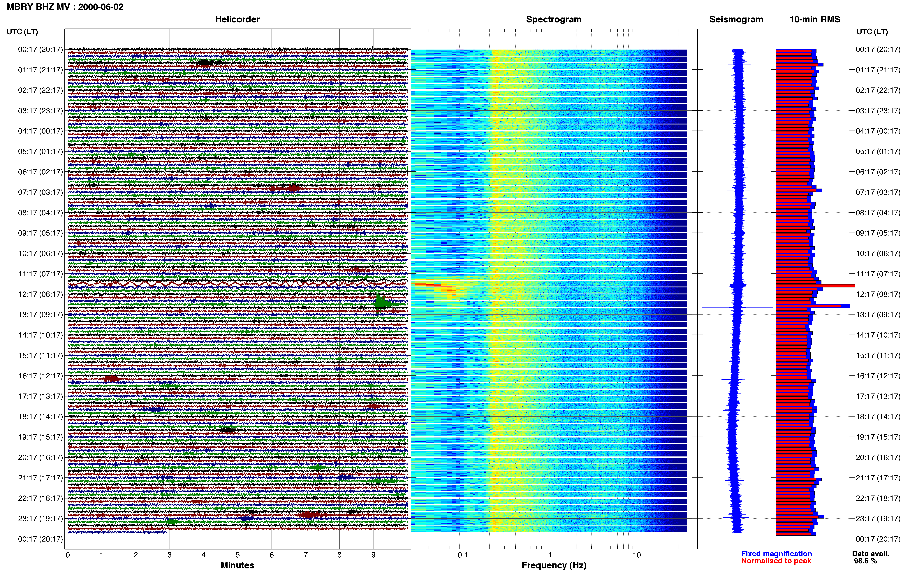Click the 10-min RMS panel heading
924x578 pixels.
[x=815, y=20]
